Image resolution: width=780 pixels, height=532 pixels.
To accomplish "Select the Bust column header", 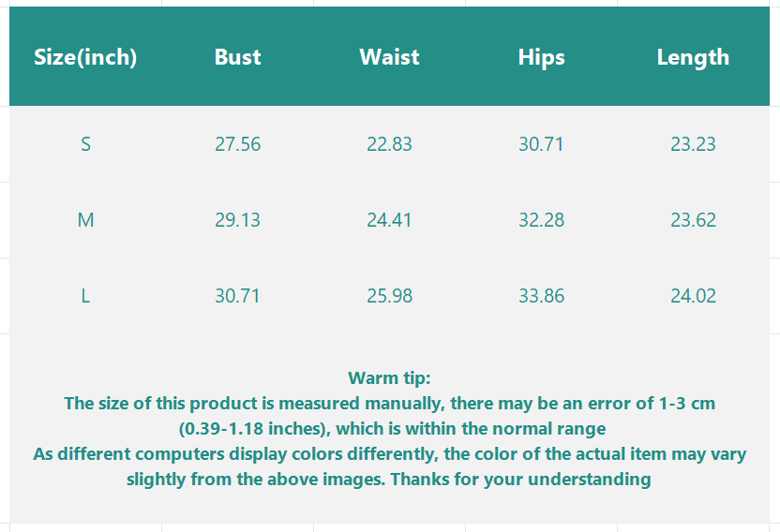I will 237,57.
